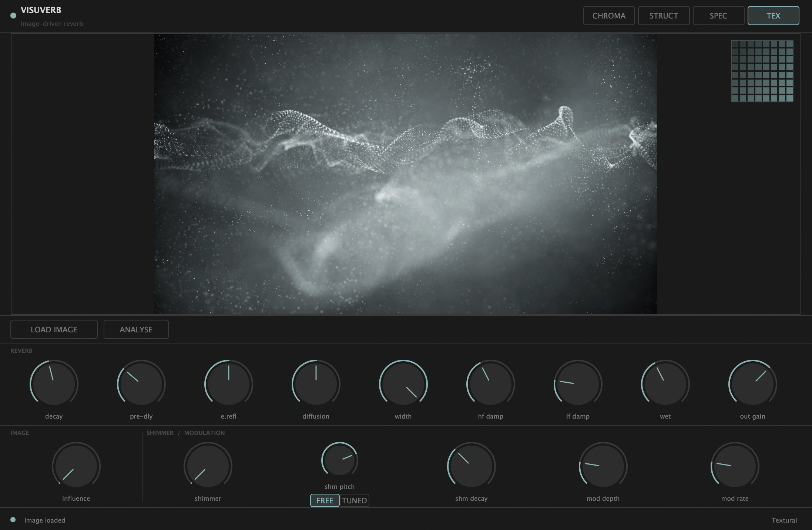Viewport: 812px width, 530px height.
Task: Click the loaded particle wave image
Action: point(406,174)
